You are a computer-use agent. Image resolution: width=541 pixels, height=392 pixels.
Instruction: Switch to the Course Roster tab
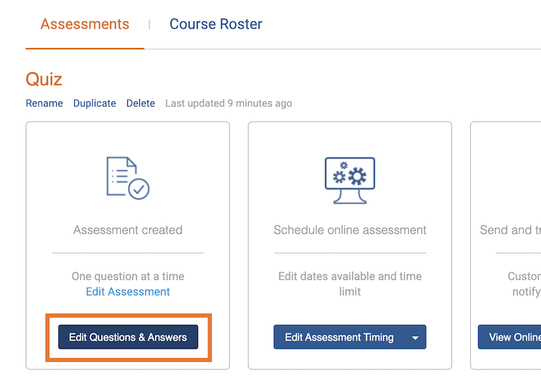pos(215,24)
